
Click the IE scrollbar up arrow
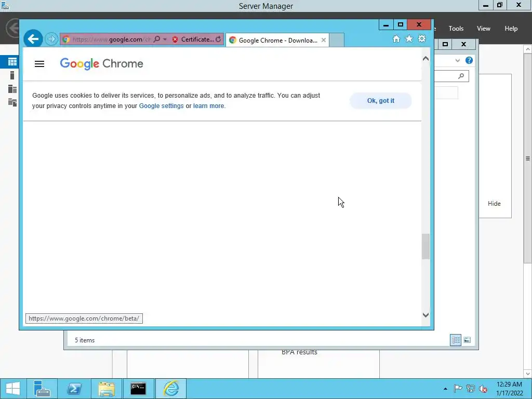425,59
